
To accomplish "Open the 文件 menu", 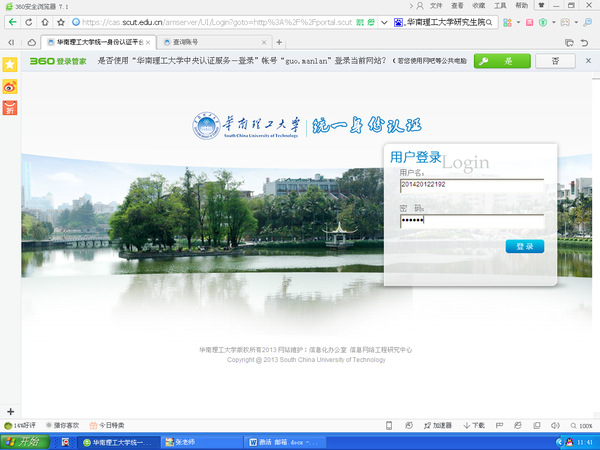I will pyautogui.click(x=436, y=6).
